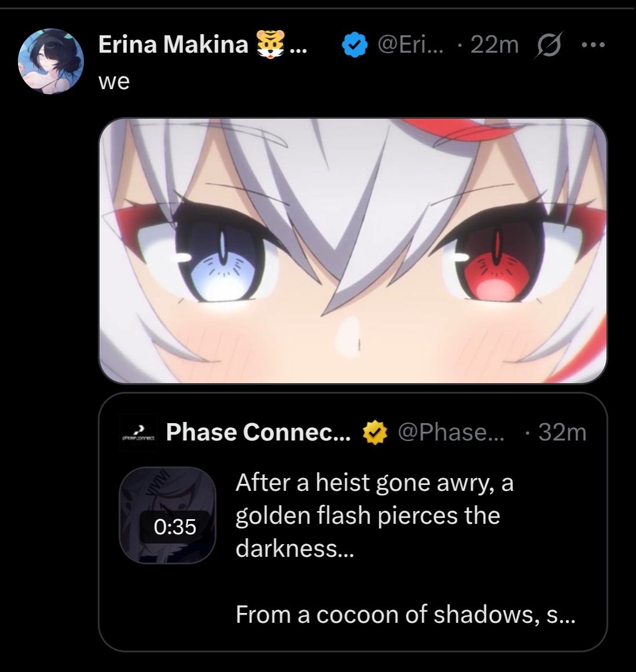Open quoted post text about heist gone awry

(x=374, y=516)
